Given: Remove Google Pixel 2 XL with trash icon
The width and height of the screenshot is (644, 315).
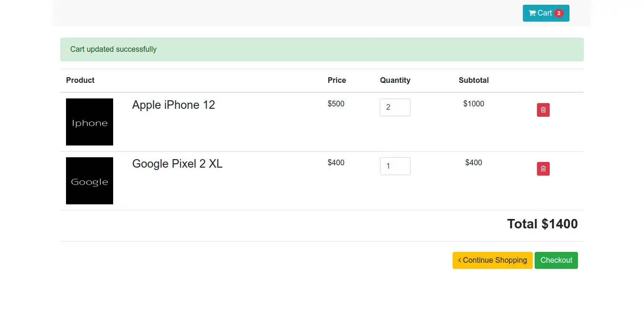Looking at the screenshot, I should coord(543,169).
